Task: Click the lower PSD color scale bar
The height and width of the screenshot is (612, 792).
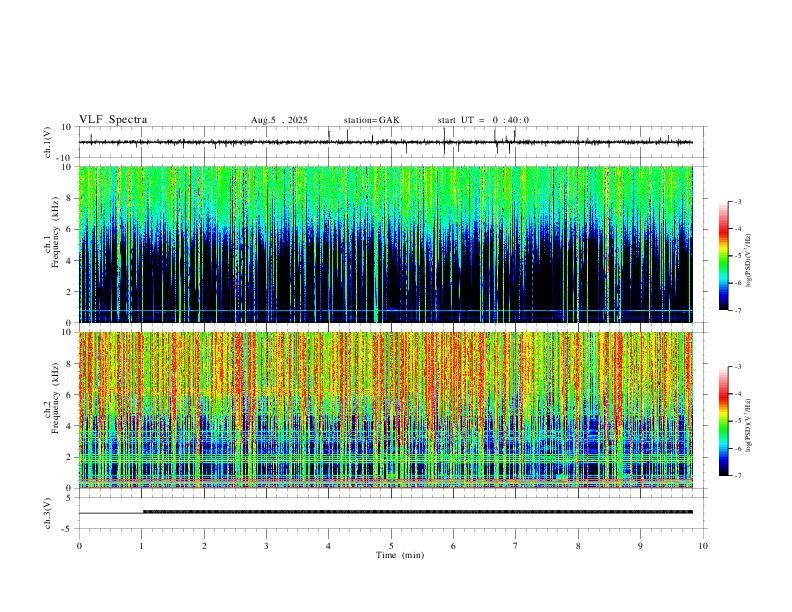Action: (724, 421)
